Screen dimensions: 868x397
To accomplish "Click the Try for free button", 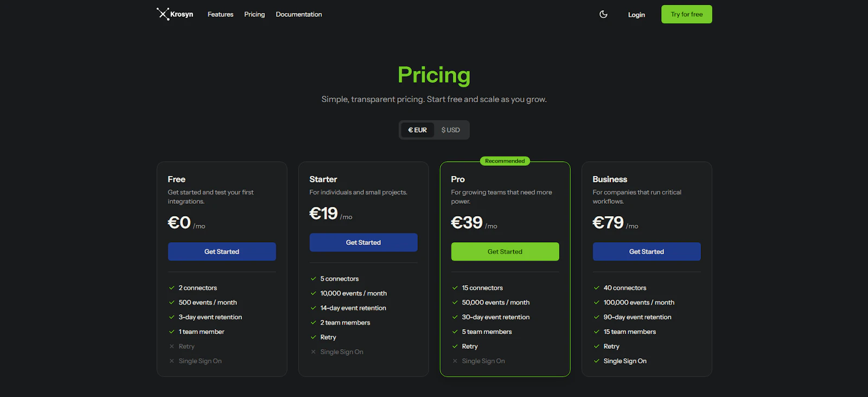I will tap(687, 14).
